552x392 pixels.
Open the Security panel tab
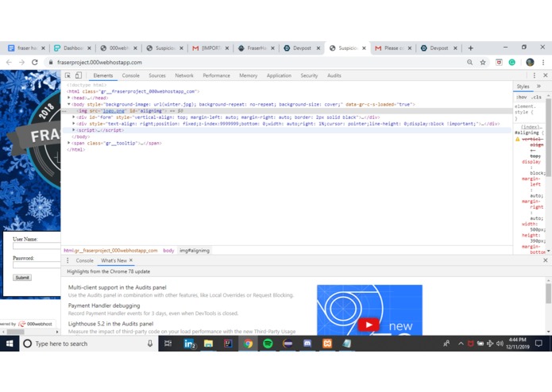(309, 75)
